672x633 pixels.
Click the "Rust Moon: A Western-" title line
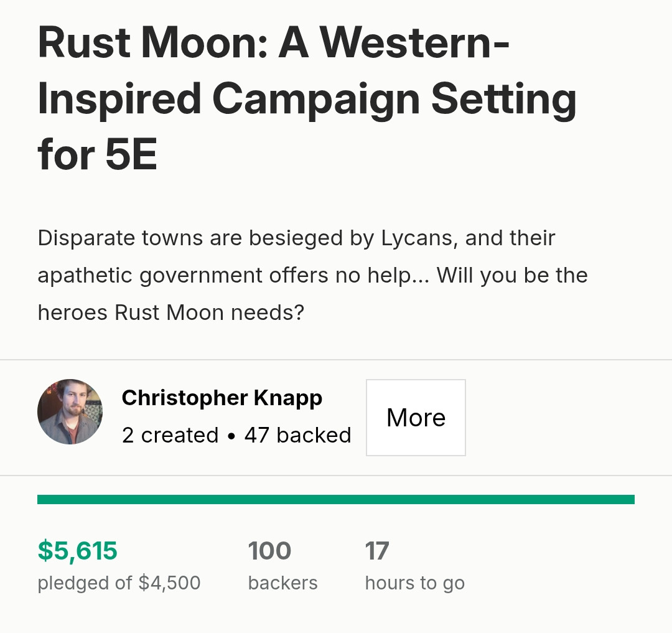(x=273, y=43)
